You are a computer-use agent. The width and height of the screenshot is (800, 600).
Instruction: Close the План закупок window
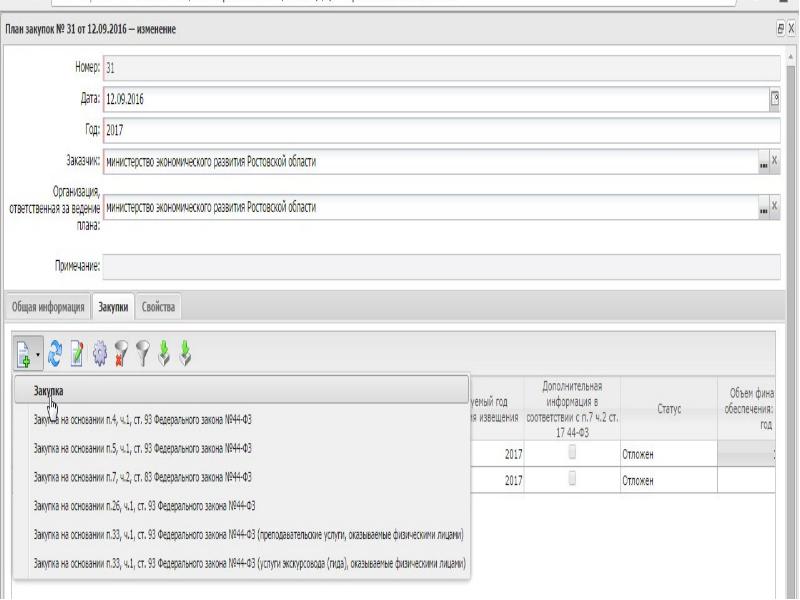[x=791, y=29]
